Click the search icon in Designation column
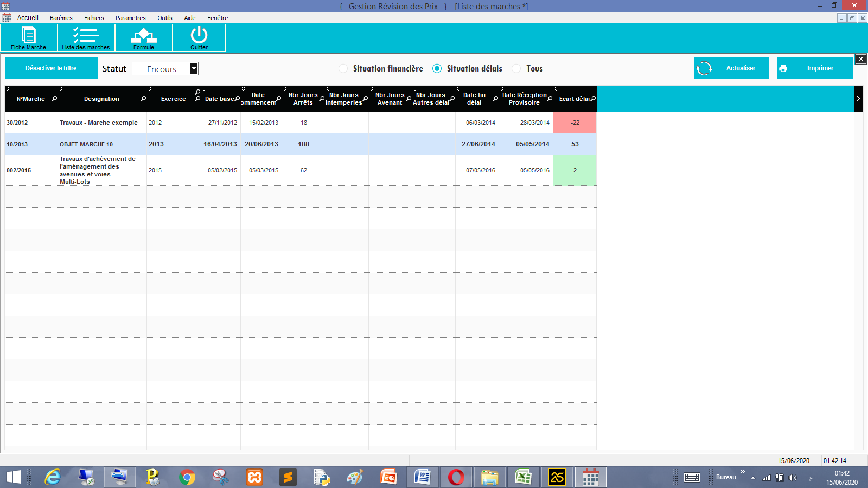This screenshot has width=868, height=488. point(143,99)
